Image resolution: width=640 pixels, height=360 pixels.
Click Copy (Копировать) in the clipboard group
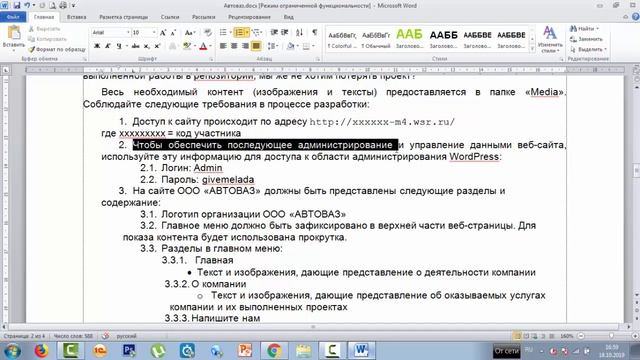tap(47, 39)
